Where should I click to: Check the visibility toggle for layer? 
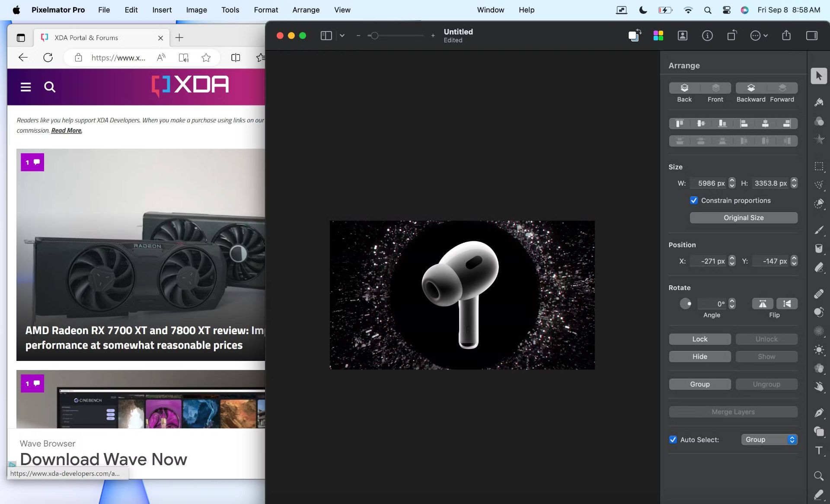[x=699, y=356]
